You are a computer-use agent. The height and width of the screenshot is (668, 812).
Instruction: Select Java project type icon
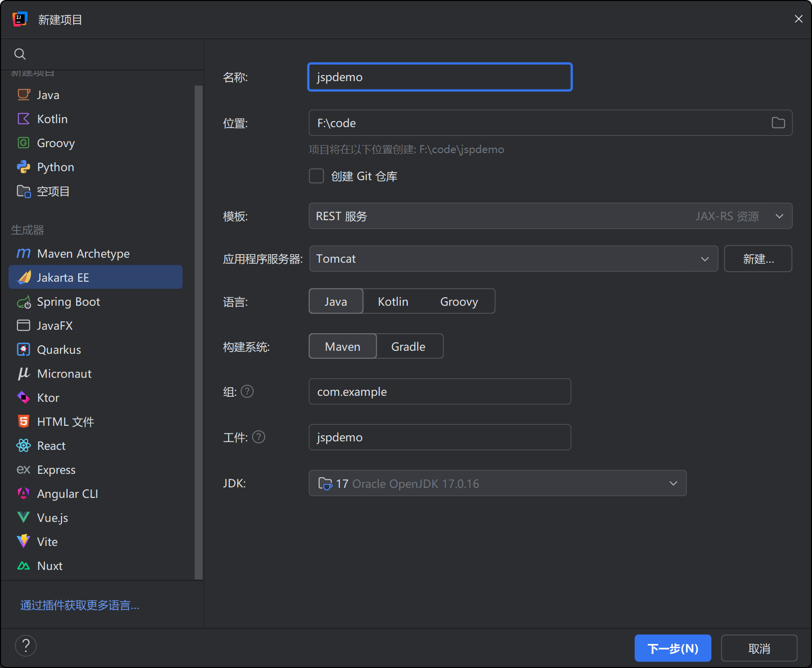click(x=24, y=95)
